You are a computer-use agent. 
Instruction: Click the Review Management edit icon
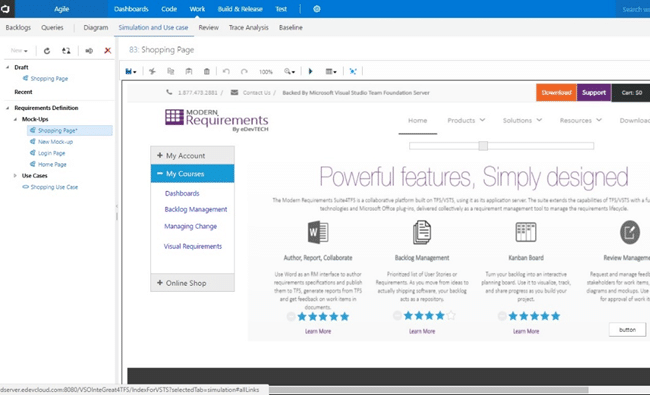[630, 232]
